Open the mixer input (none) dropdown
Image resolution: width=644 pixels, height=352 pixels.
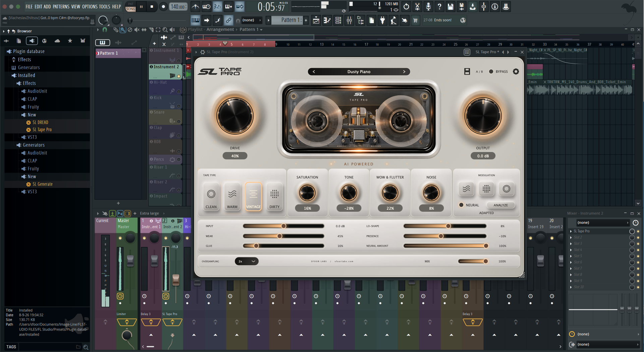(x=602, y=222)
